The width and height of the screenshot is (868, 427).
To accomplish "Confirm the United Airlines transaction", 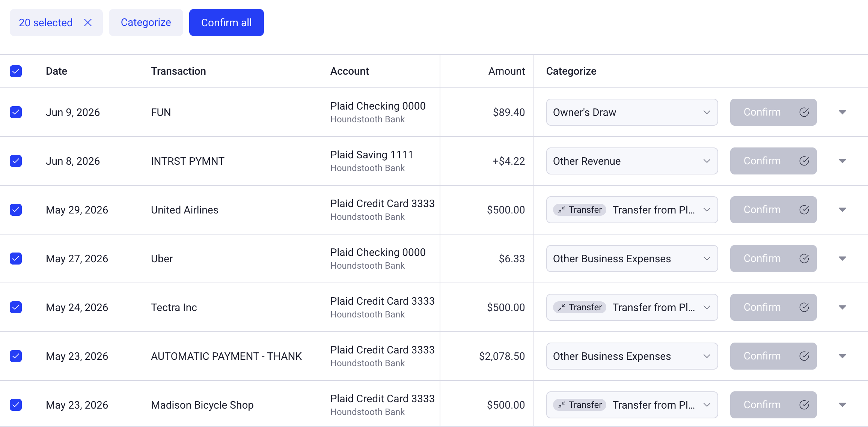I will click(773, 210).
